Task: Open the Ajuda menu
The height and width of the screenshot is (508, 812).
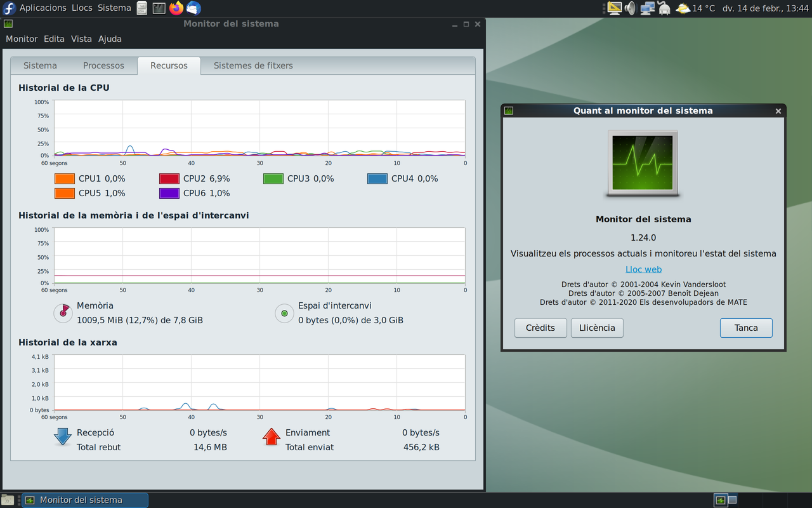Action: click(110, 39)
